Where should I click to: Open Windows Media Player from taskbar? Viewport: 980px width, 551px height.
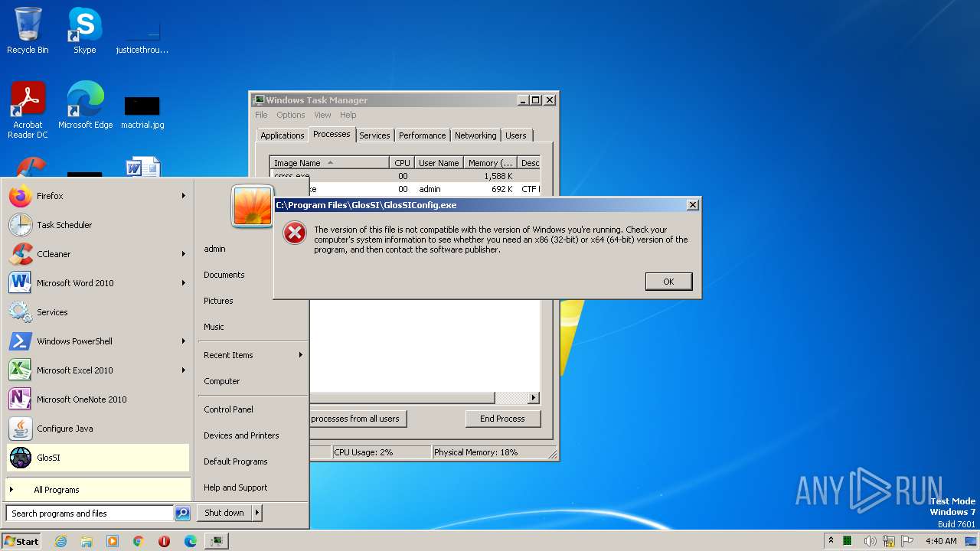click(113, 541)
